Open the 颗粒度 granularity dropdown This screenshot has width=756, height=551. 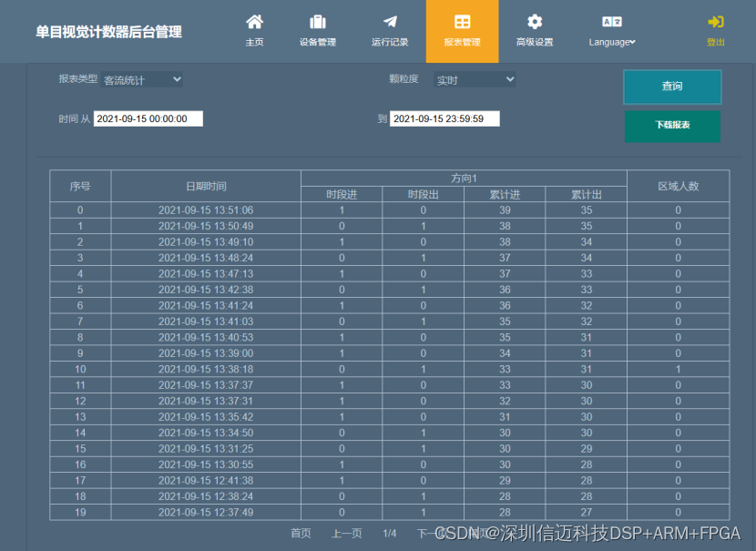475,80
